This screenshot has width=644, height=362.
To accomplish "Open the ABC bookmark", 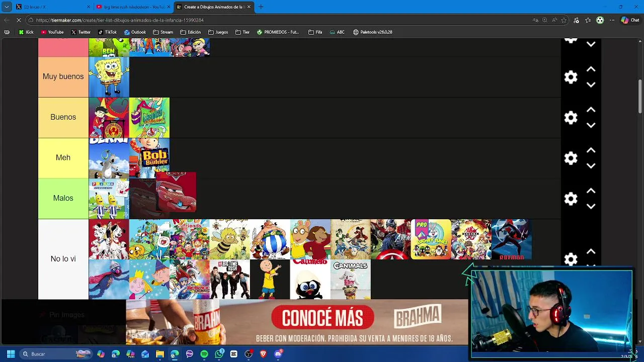I will (337, 32).
